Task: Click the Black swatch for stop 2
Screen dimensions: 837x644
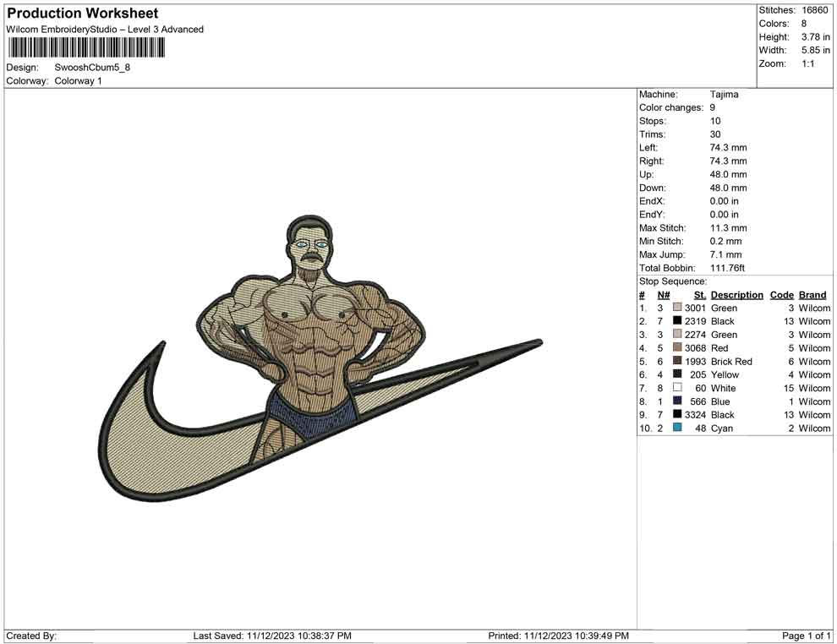Action: pyautogui.click(x=677, y=320)
